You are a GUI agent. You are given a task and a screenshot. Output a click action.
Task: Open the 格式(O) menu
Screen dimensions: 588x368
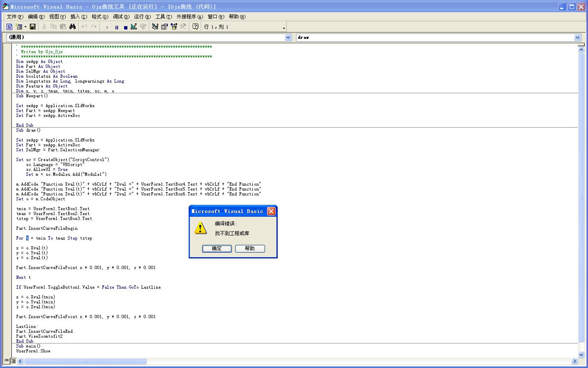pyautogui.click(x=100, y=17)
